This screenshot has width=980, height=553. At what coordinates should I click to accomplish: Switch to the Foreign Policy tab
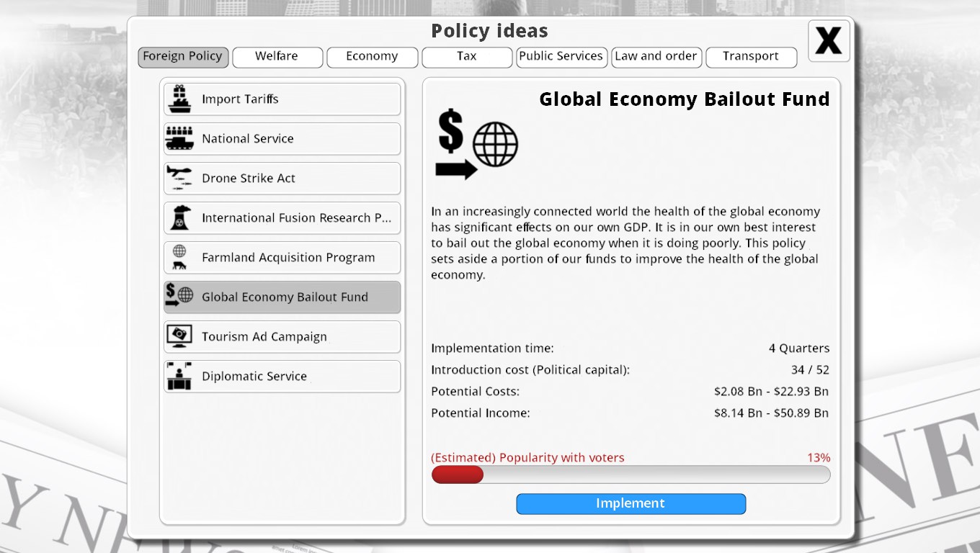point(183,57)
